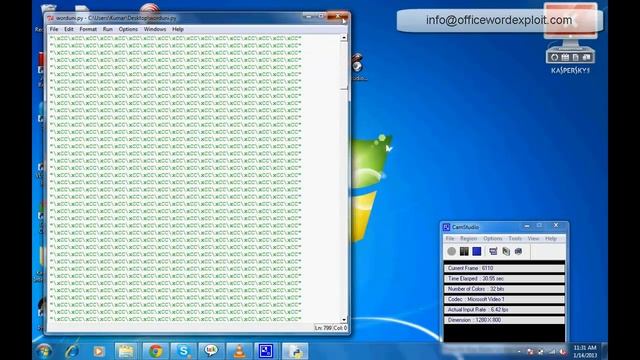Click the taskbar clock showing 11:31 AM
The image size is (640, 360).
pos(585,351)
